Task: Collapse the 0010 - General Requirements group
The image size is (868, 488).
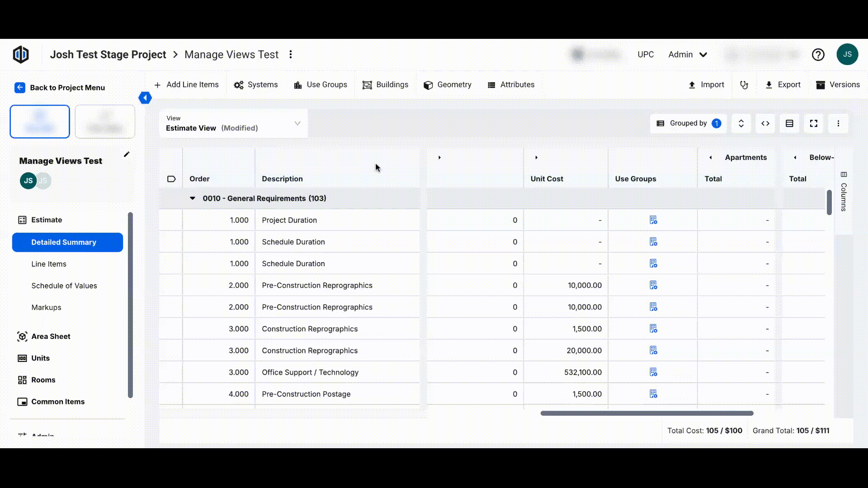Action: pos(193,198)
